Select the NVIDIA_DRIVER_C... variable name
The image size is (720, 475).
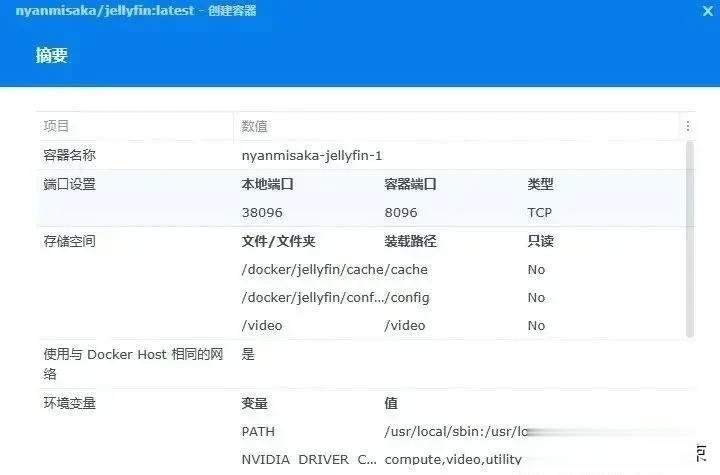coord(309,459)
